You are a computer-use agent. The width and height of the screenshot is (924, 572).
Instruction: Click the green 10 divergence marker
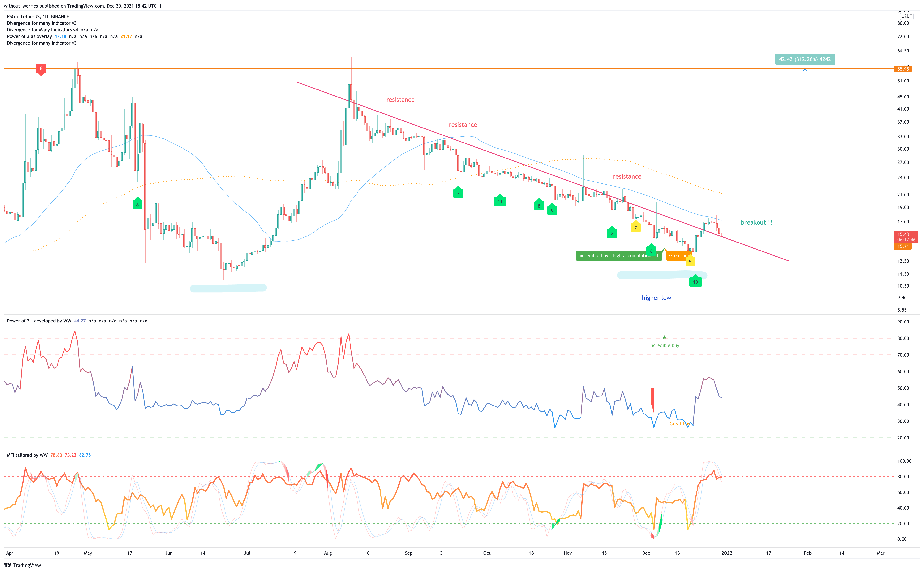(x=696, y=281)
